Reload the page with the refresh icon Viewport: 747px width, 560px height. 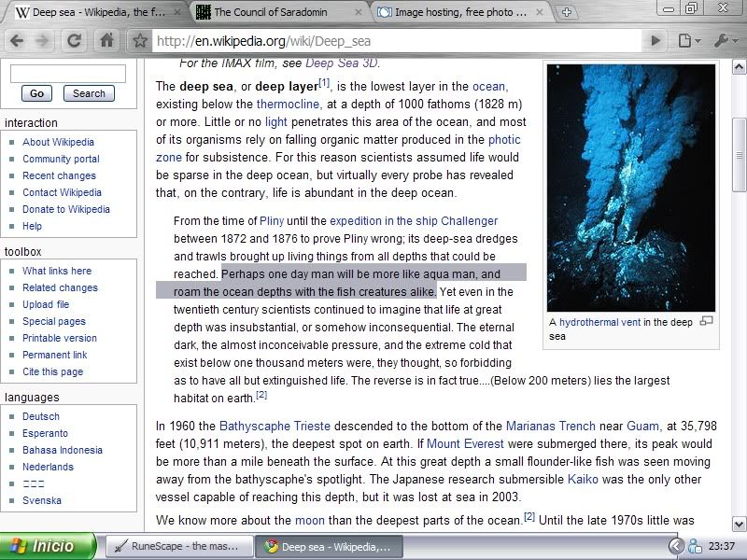[75, 41]
